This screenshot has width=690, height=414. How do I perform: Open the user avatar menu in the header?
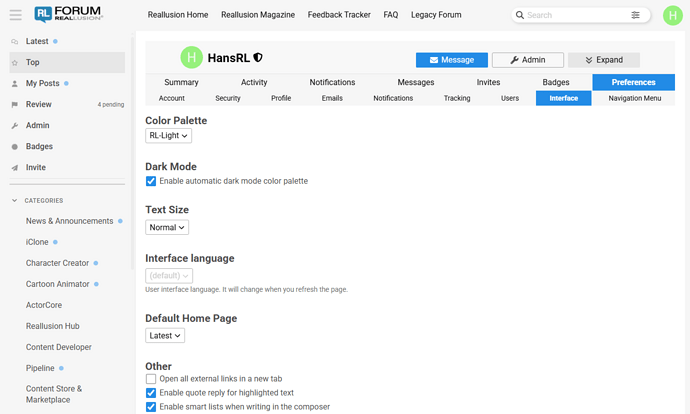click(672, 15)
